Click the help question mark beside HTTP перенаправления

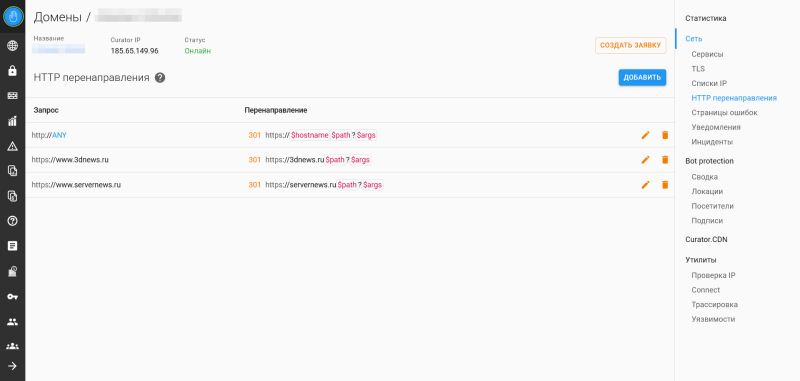point(160,78)
